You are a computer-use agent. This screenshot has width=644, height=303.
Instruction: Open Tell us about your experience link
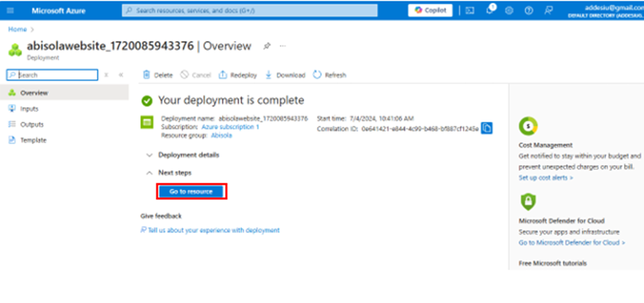coord(210,230)
